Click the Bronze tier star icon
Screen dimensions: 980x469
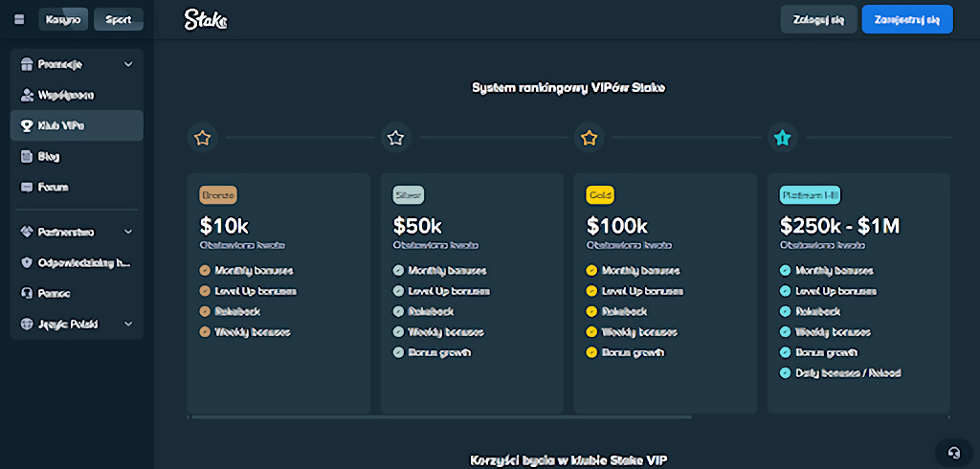202,138
